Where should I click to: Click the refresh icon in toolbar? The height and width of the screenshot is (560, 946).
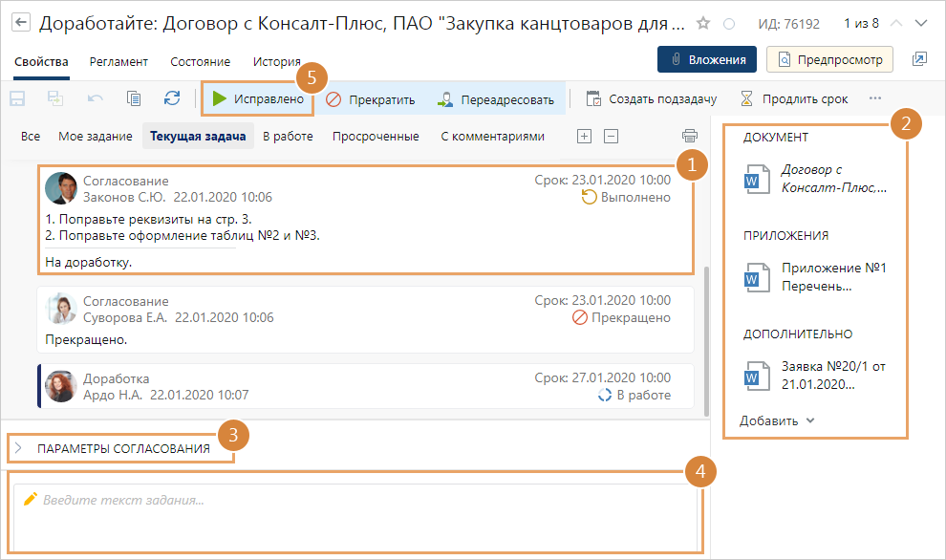(172, 98)
